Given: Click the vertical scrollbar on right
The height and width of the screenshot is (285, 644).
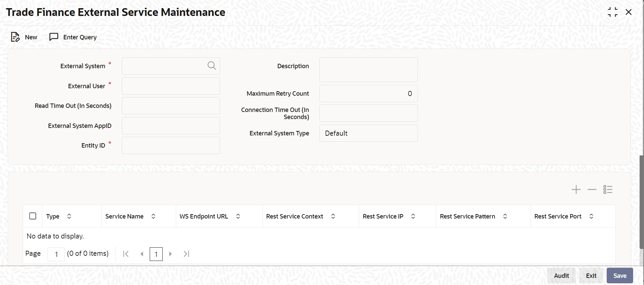Looking at the screenshot, I should [x=641, y=202].
